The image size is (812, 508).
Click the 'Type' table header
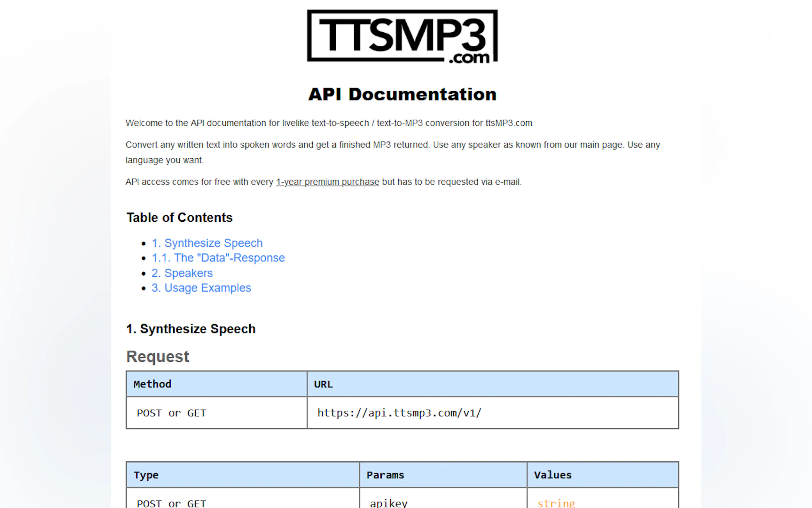[x=243, y=475]
